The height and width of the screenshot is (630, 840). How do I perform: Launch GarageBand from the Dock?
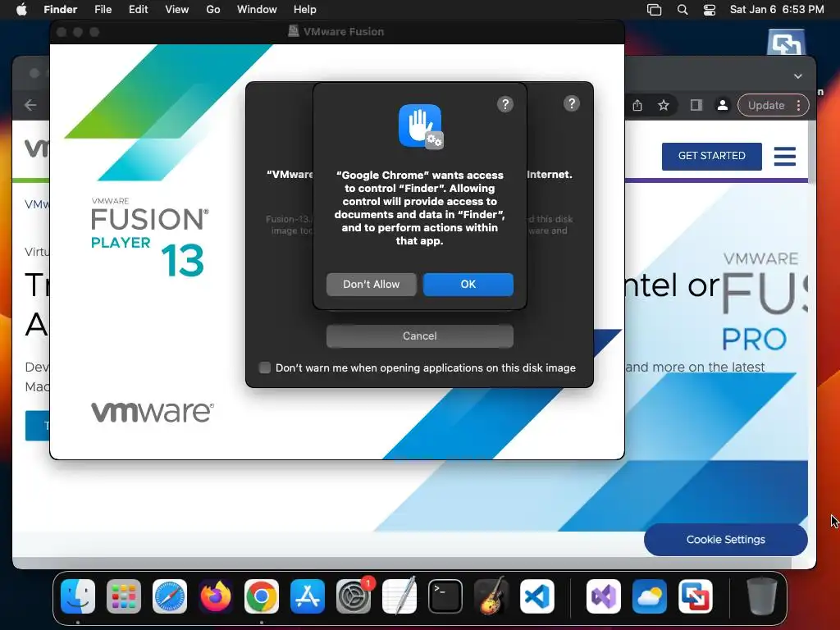[491, 596]
